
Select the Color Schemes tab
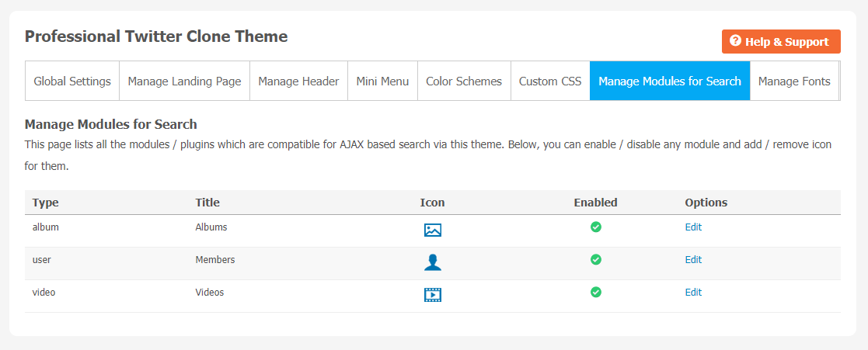point(464,81)
